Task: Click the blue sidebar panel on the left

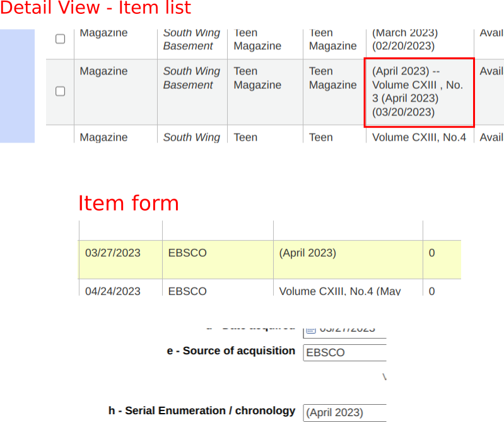Action: point(17,86)
